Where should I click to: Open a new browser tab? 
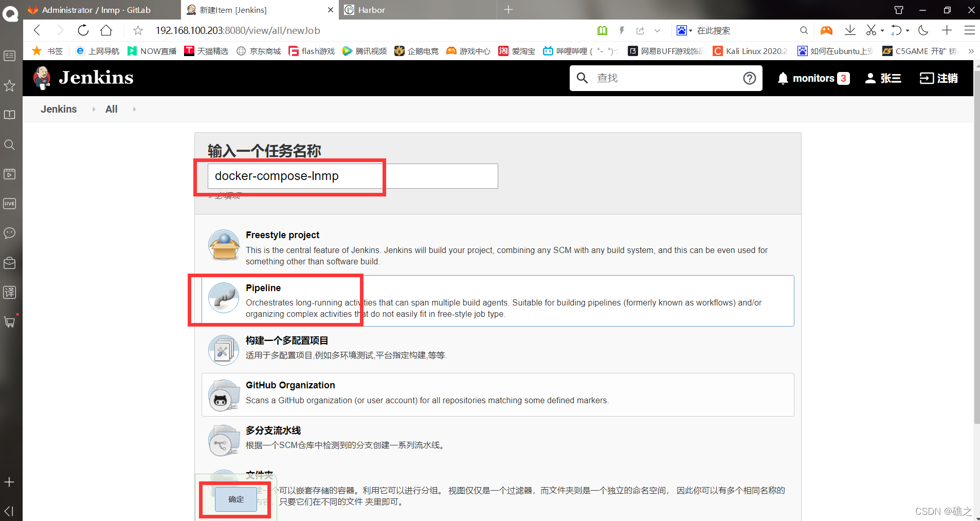coord(508,10)
